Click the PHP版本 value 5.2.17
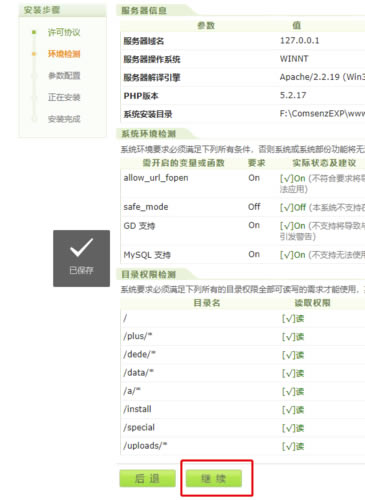 (x=293, y=95)
